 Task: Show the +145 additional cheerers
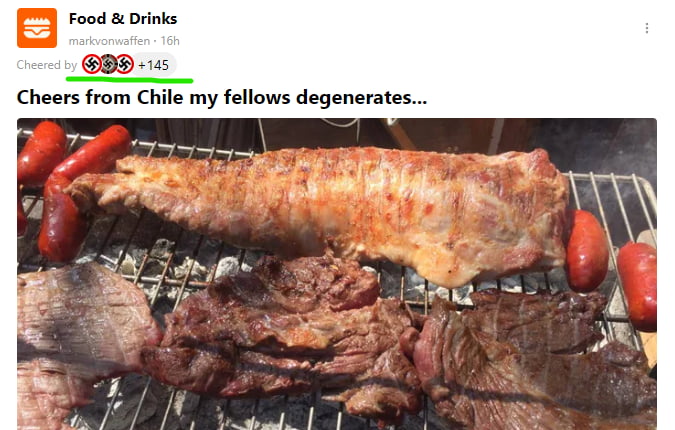point(154,65)
